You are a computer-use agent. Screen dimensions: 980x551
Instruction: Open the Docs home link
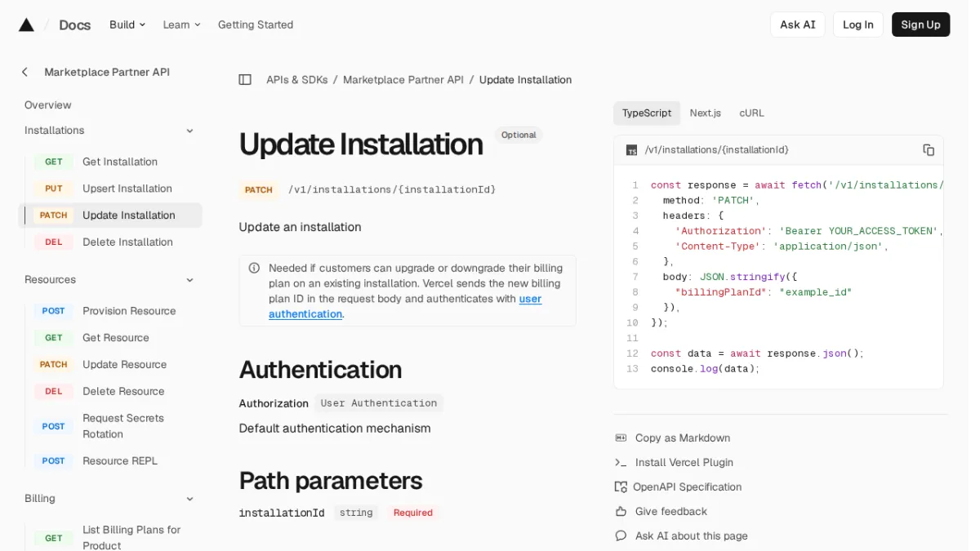[x=75, y=24]
